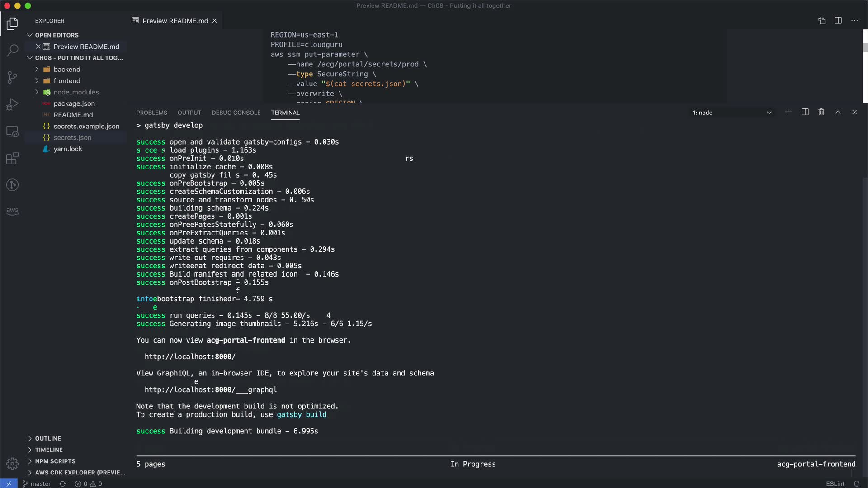The height and width of the screenshot is (488, 868).
Task: Switch to the PROBLEMS tab
Action: coord(151,113)
